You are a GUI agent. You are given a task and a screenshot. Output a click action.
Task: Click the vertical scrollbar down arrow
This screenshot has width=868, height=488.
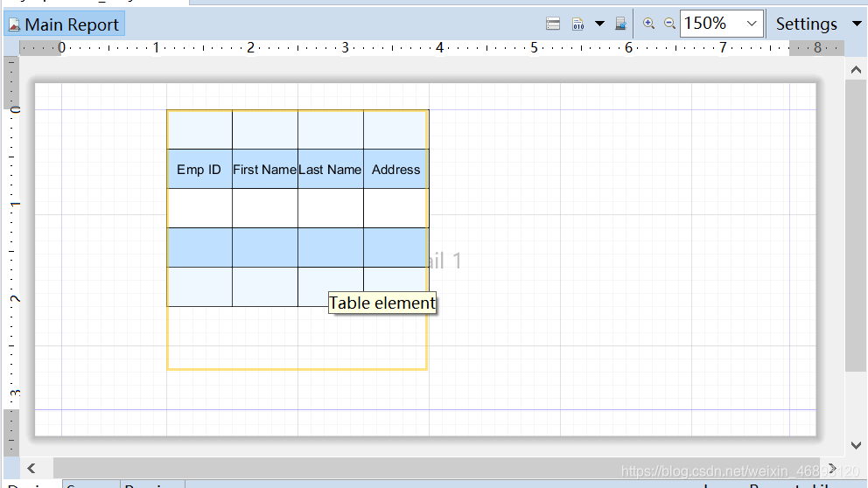(x=856, y=445)
